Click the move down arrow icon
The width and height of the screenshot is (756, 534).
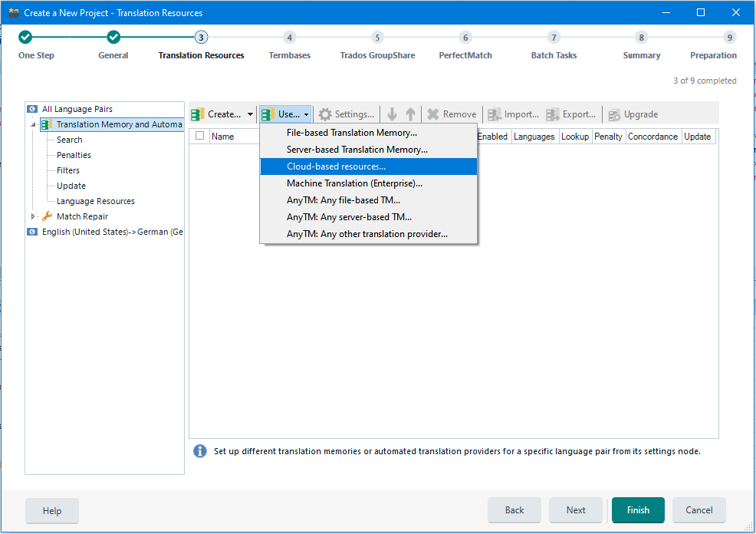pos(393,114)
